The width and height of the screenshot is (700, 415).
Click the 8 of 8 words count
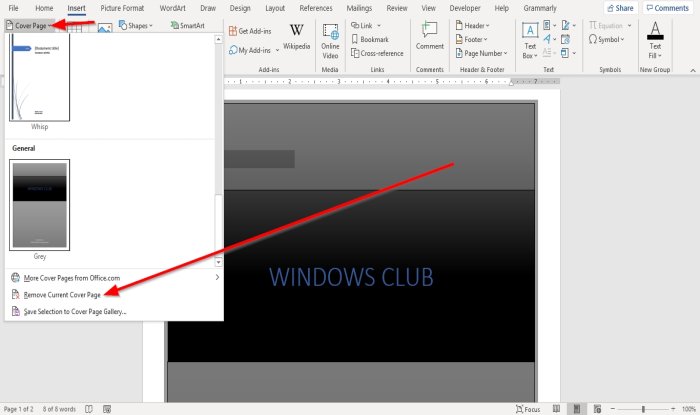[x=59, y=409]
